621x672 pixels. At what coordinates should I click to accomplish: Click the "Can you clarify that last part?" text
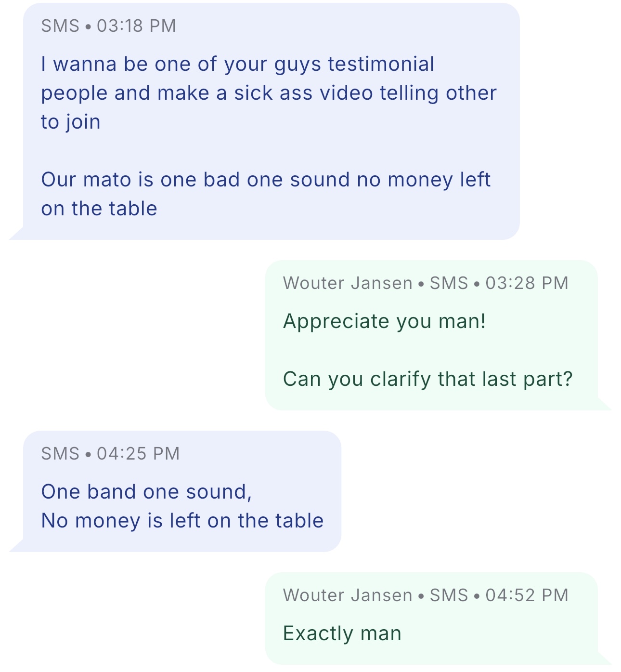(x=428, y=379)
